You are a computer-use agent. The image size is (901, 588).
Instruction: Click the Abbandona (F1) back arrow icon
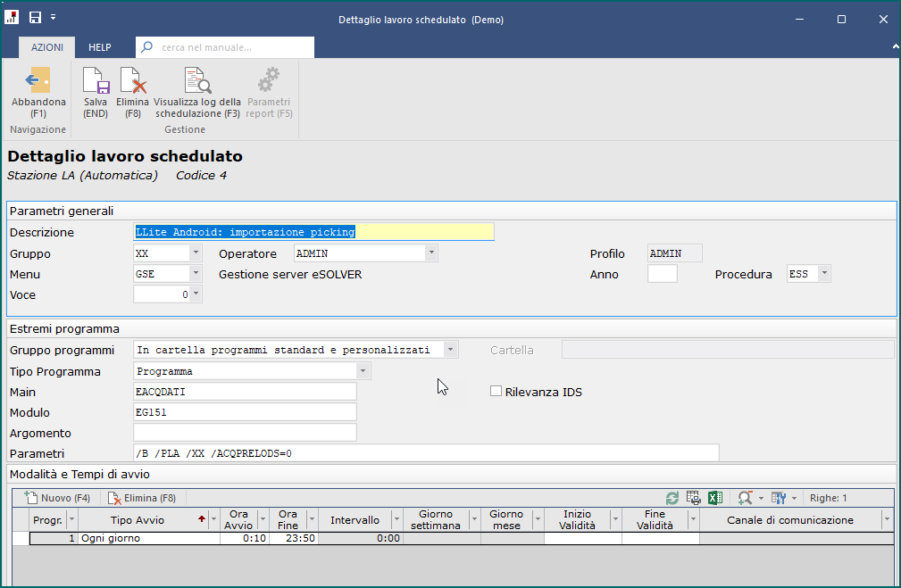click(x=38, y=80)
